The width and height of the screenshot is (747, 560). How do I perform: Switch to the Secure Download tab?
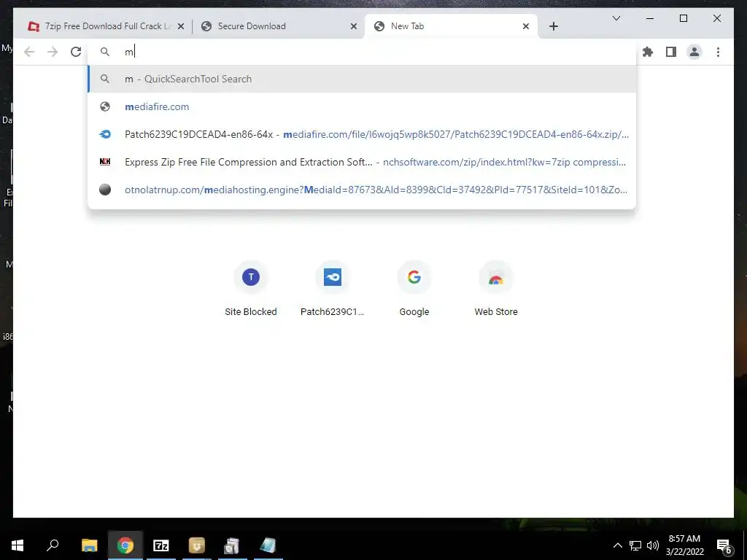coord(277,26)
